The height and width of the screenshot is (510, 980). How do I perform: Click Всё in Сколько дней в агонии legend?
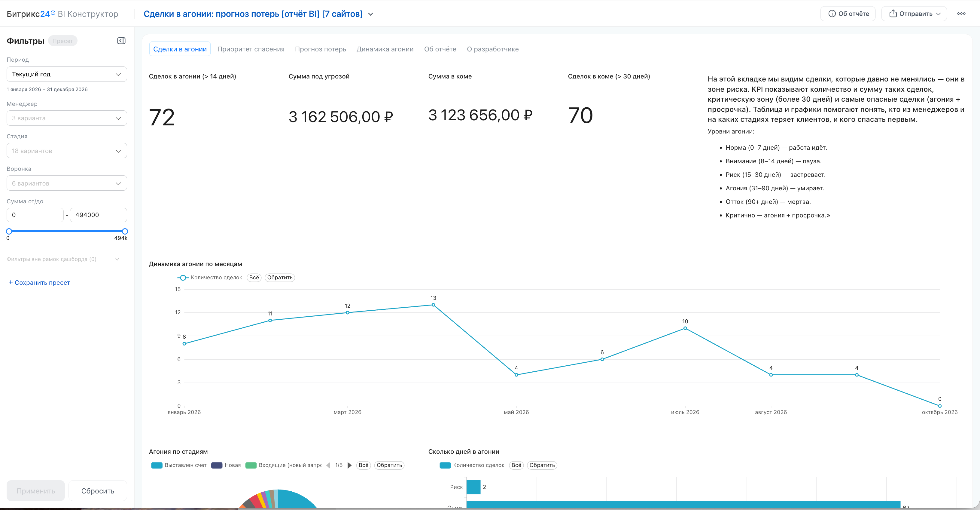coord(516,465)
